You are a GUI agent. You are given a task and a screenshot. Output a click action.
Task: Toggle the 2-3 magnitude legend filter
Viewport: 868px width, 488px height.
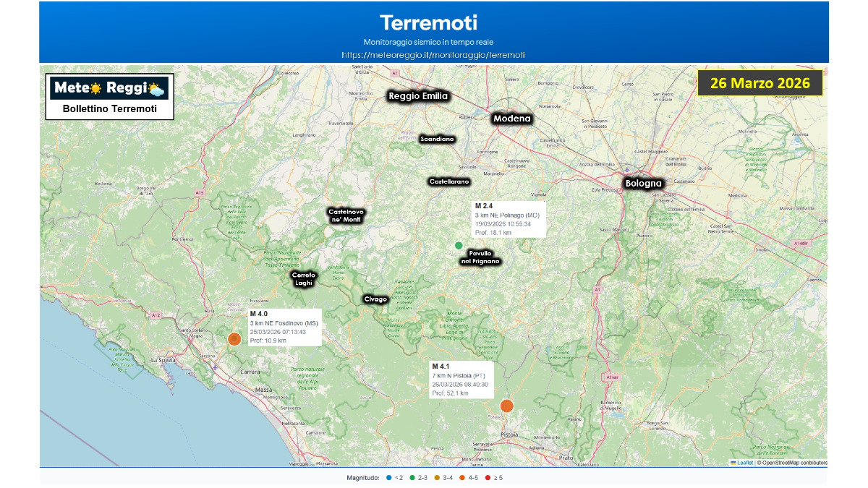tap(412, 477)
